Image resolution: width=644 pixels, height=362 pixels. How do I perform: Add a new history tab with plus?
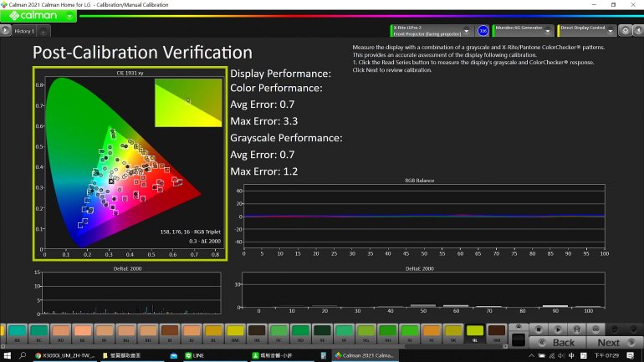click(43, 31)
